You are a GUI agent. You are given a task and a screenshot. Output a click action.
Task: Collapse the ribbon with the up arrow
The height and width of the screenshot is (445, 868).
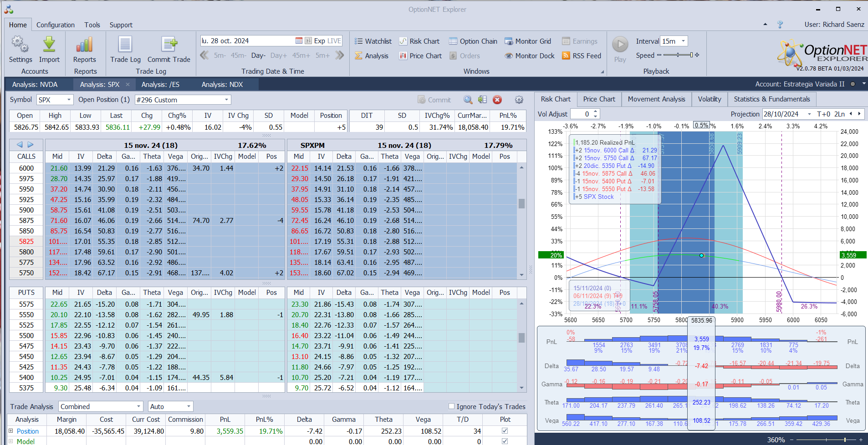(765, 25)
